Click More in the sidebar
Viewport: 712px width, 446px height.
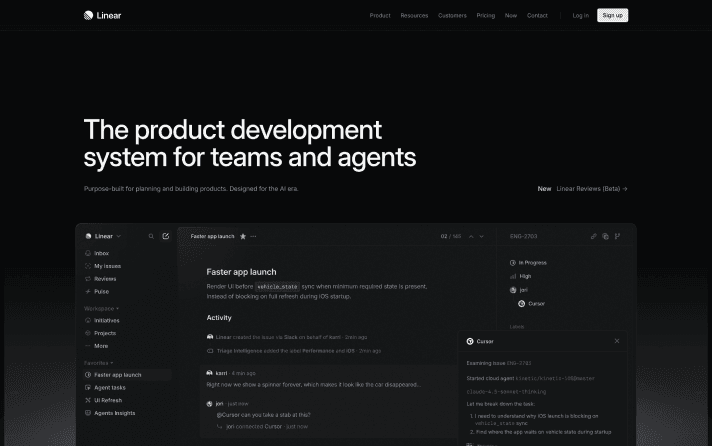click(x=97, y=346)
